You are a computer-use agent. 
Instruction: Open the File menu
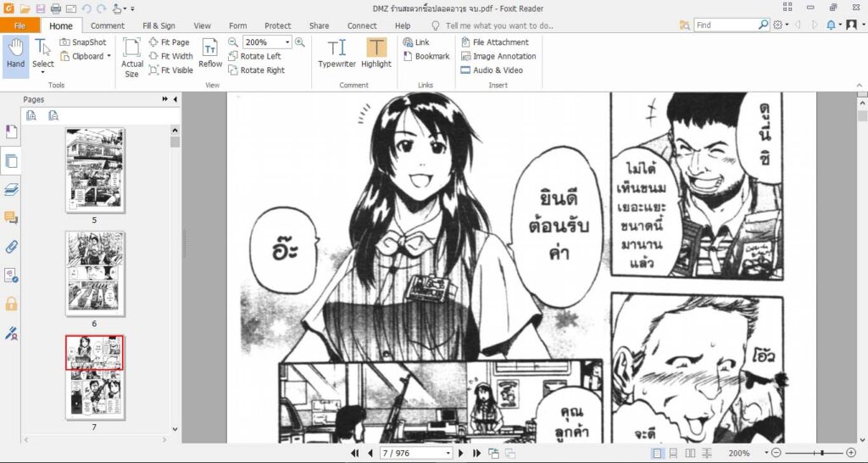pos(20,25)
